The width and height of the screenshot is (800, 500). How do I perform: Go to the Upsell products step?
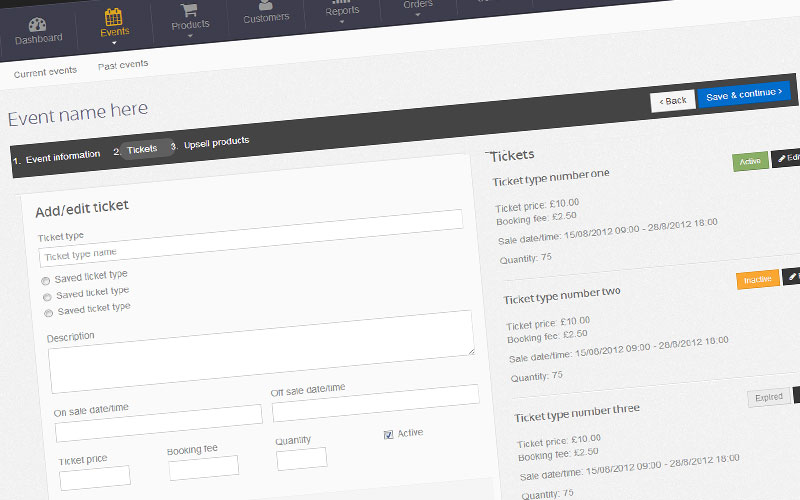pyautogui.click(x=216, y=141)
